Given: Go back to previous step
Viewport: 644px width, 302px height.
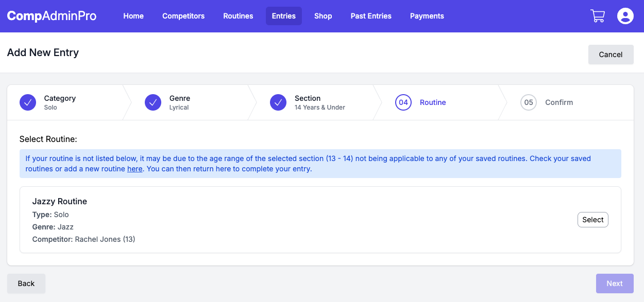Looking at the screenshot, I should (x=26, y=283).
